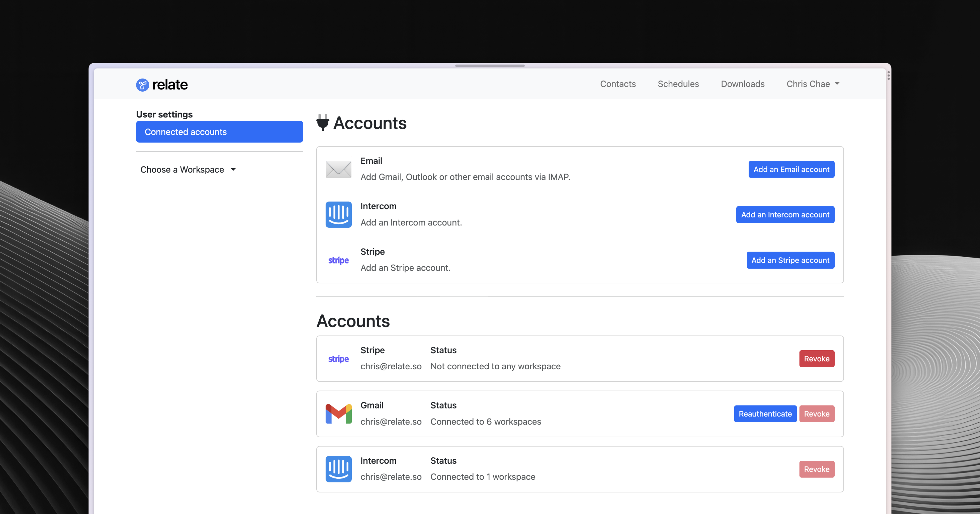Switch to the Schedules page

678,84
